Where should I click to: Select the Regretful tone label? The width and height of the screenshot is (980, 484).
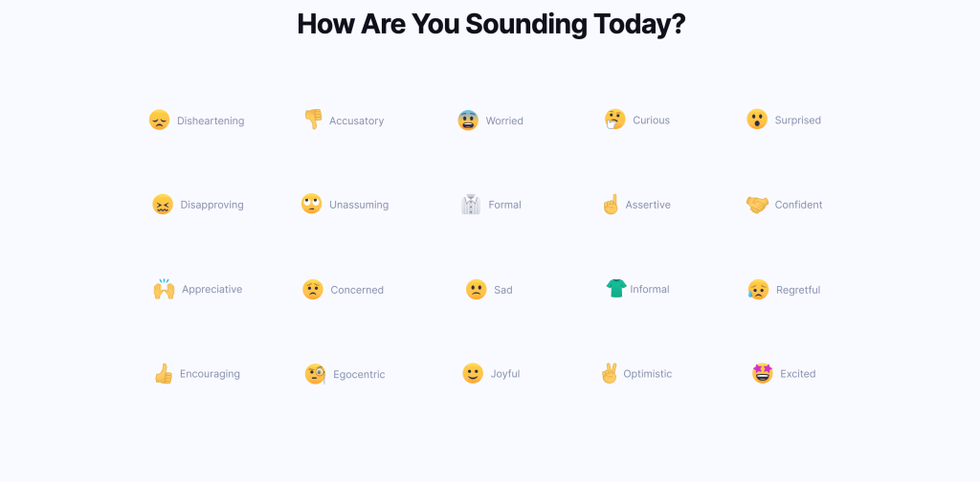(798, 290)
